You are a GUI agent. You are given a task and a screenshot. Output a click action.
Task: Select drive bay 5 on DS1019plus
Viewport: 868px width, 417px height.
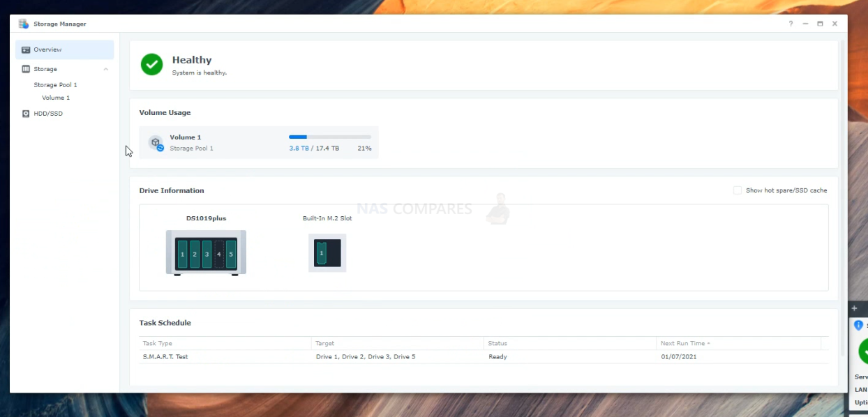tap(231, 255)
